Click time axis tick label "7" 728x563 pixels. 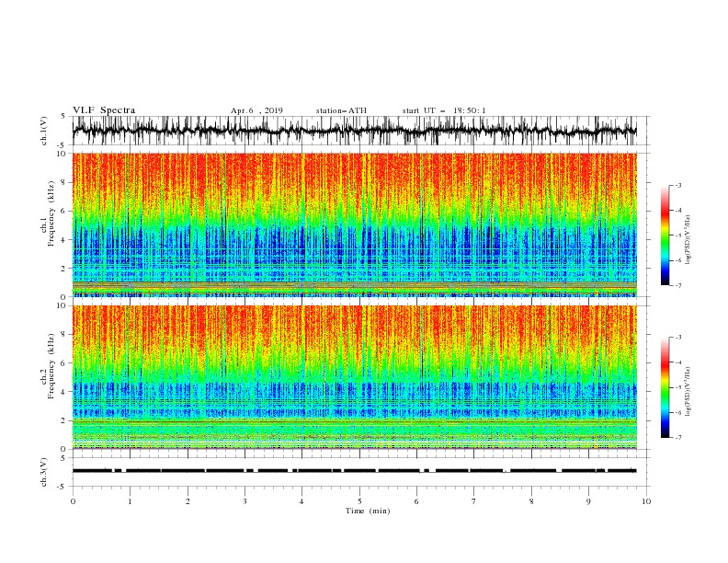point(473,501)
